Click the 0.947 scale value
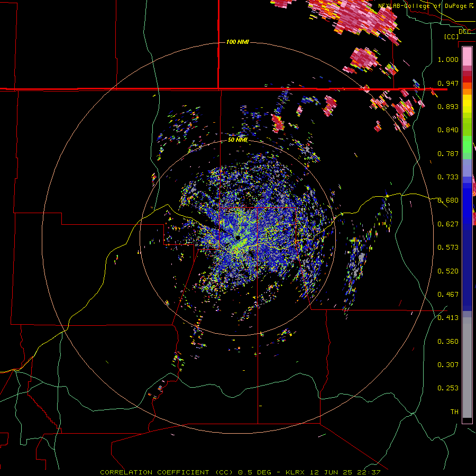The image size is (476, 476). pyautogui.click(x=448, y=83)
